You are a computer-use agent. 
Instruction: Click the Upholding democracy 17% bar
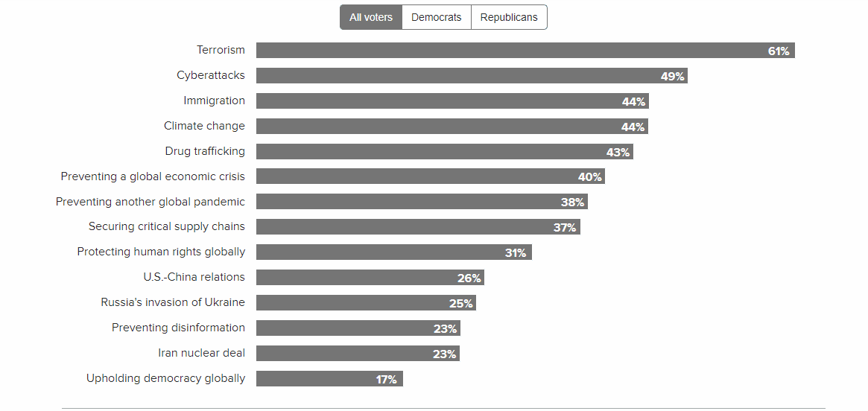click(329, 379)
